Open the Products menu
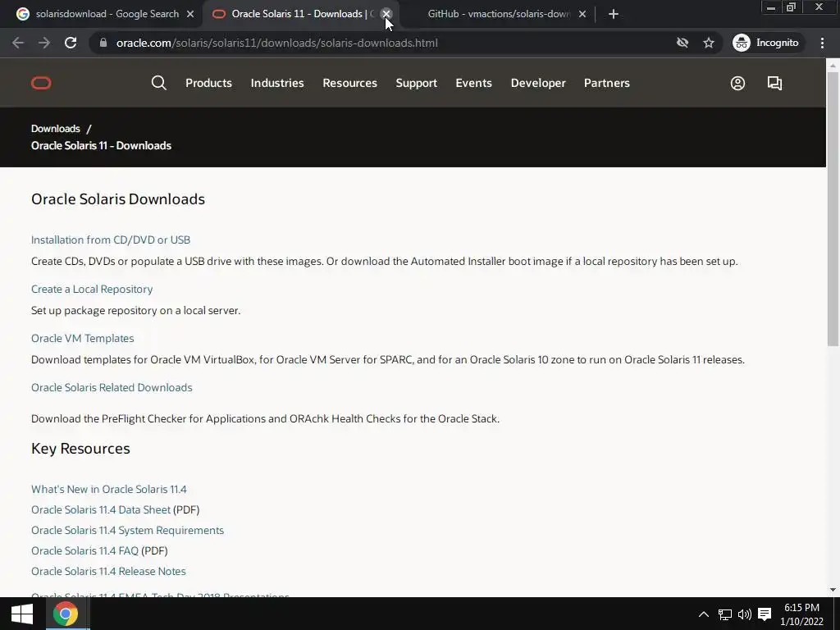The height and width of the screenshot is (630, 840). [209, 83]
